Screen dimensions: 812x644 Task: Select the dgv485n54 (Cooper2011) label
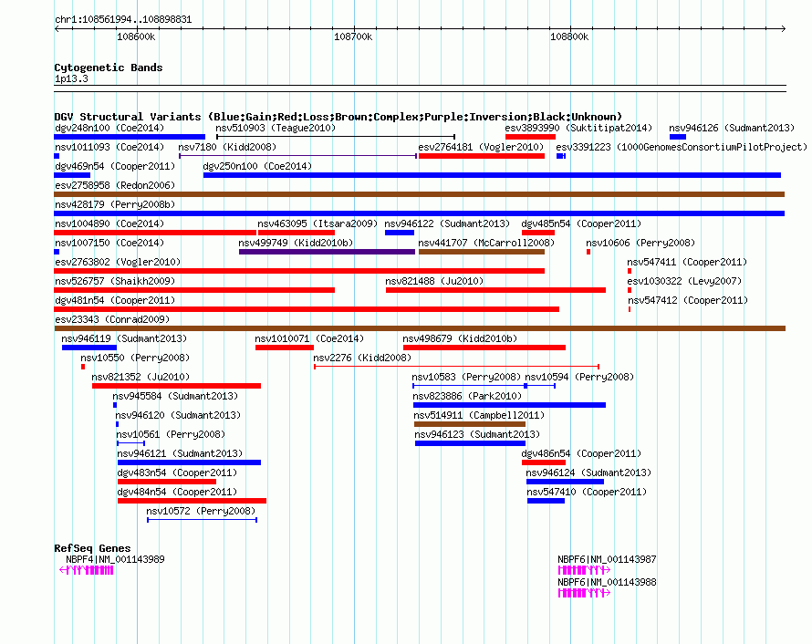tap(581, 223)
